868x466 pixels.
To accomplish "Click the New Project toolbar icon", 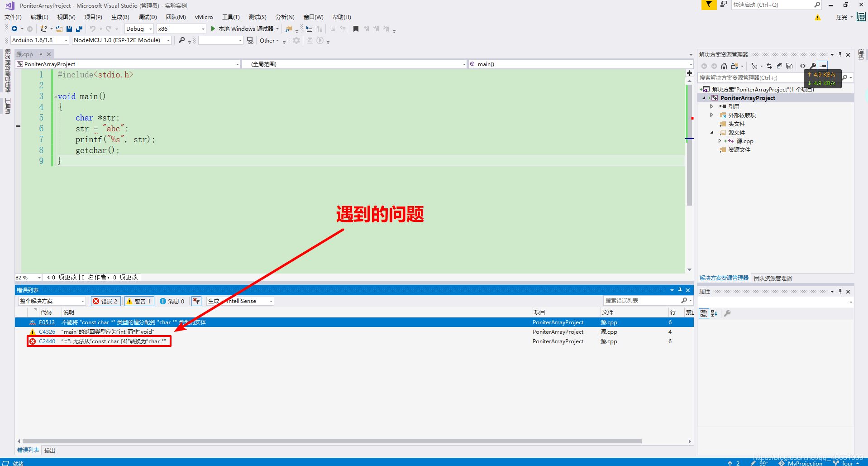I will click(x=43, y=29).
